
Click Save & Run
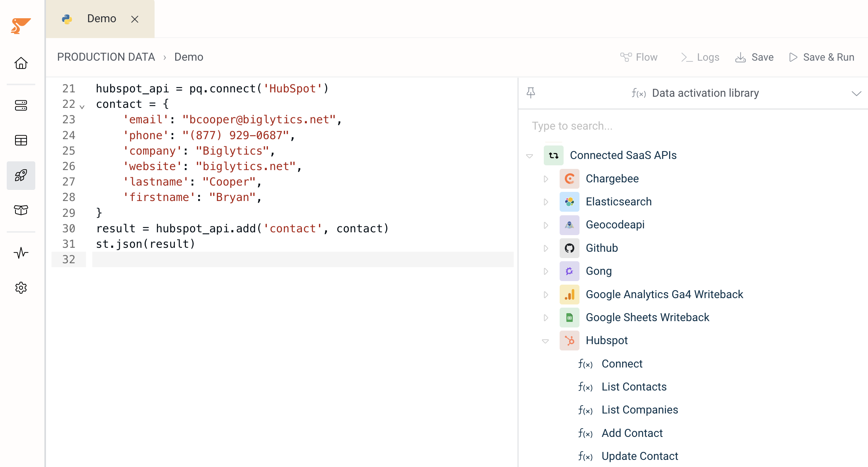click(x=821, y=57)
